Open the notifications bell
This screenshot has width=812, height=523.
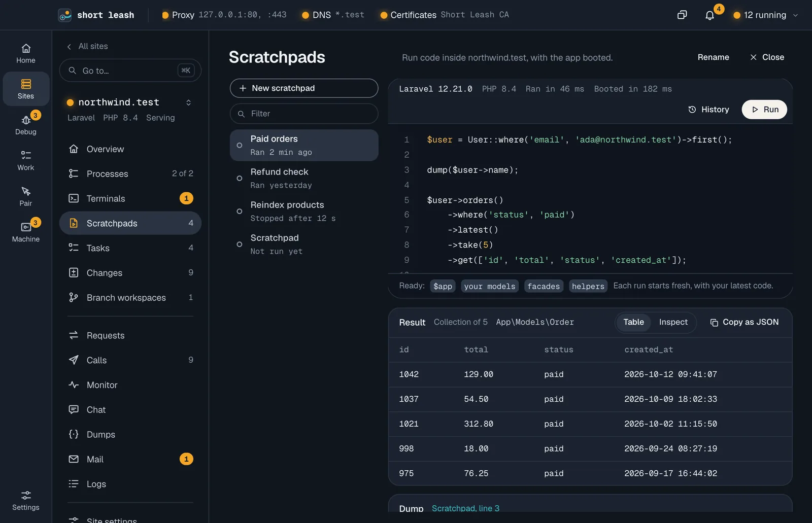pos(710,15)
